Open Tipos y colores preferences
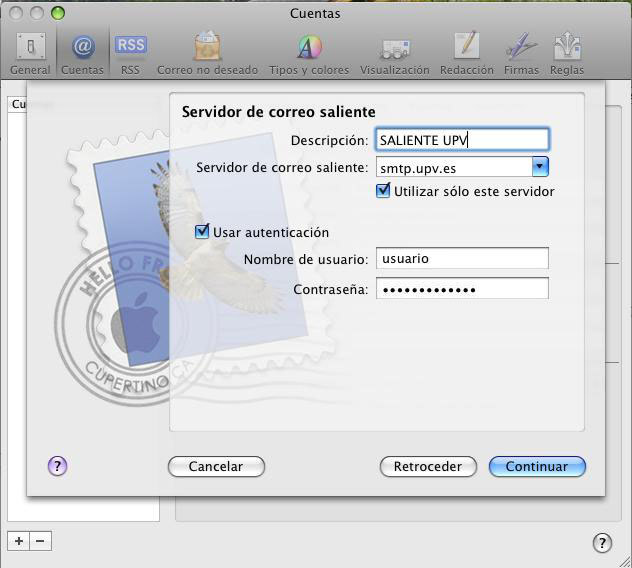632x568 pixels. point(309,52)
